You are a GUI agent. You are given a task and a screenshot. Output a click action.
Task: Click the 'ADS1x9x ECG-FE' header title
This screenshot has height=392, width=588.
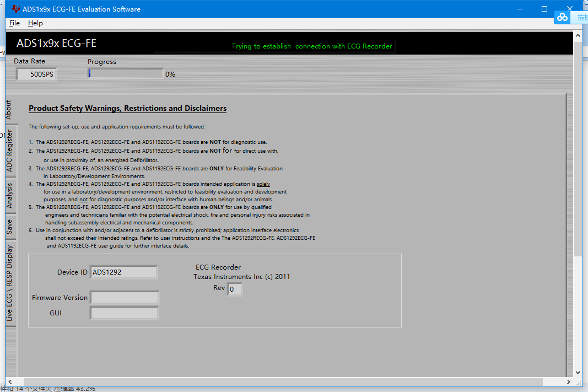click(x=56, y=44)
